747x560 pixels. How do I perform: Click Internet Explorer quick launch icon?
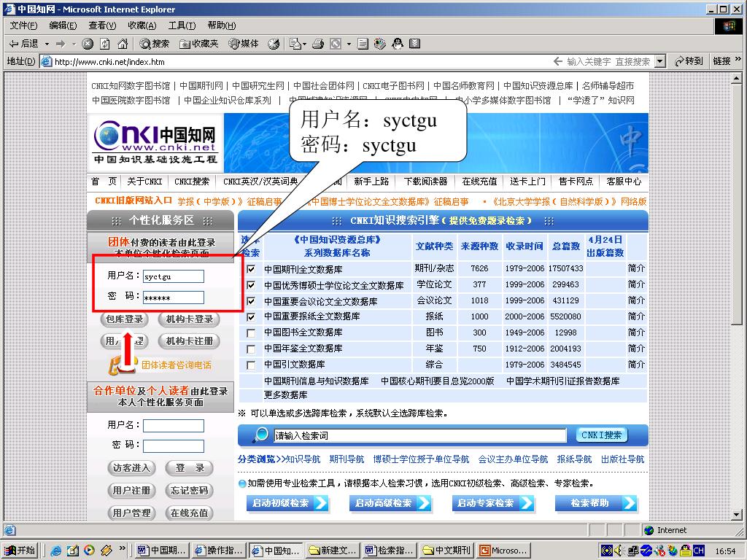[55, 551]
